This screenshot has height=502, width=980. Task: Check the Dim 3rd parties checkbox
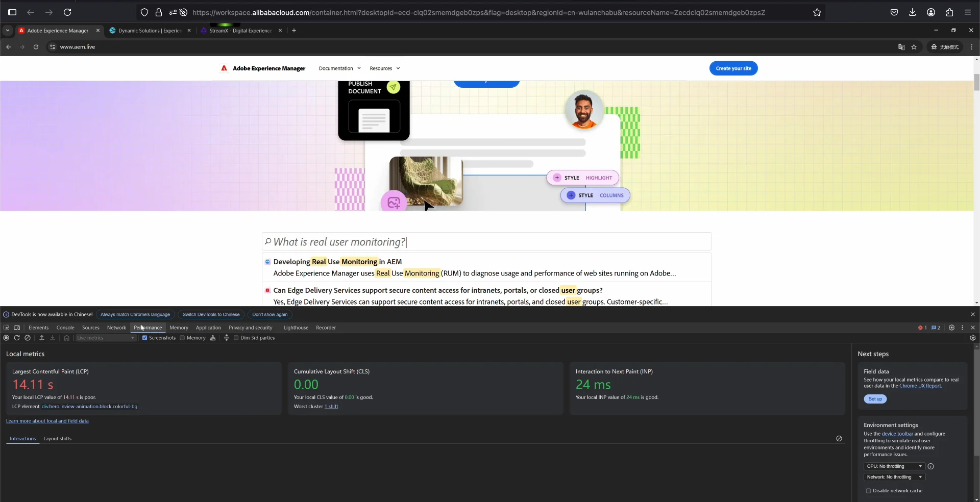click(236, 338)
